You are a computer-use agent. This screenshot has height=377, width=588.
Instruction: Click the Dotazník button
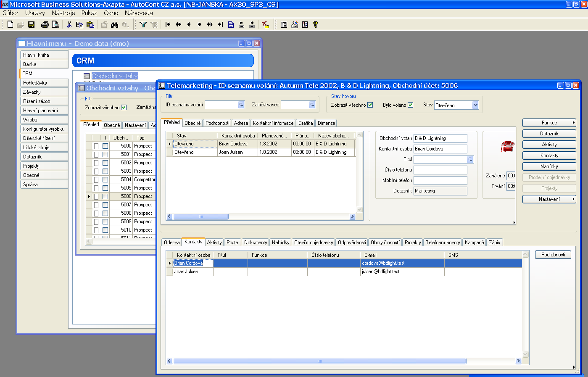[x=549, y=134]
